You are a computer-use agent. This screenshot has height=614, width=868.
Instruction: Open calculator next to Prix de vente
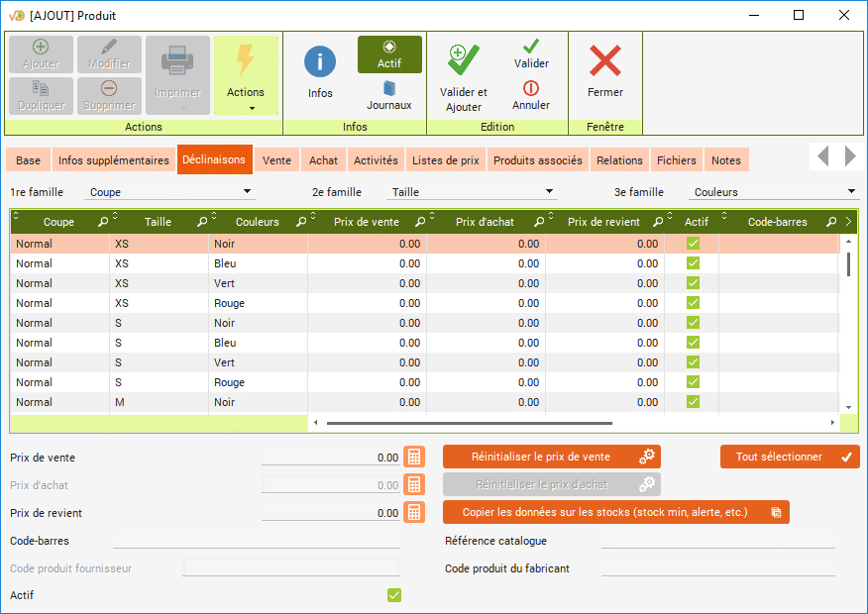415,458
